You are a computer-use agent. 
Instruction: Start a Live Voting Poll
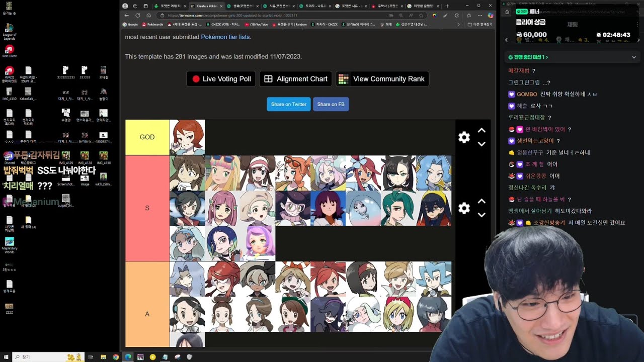pos(221,79)
